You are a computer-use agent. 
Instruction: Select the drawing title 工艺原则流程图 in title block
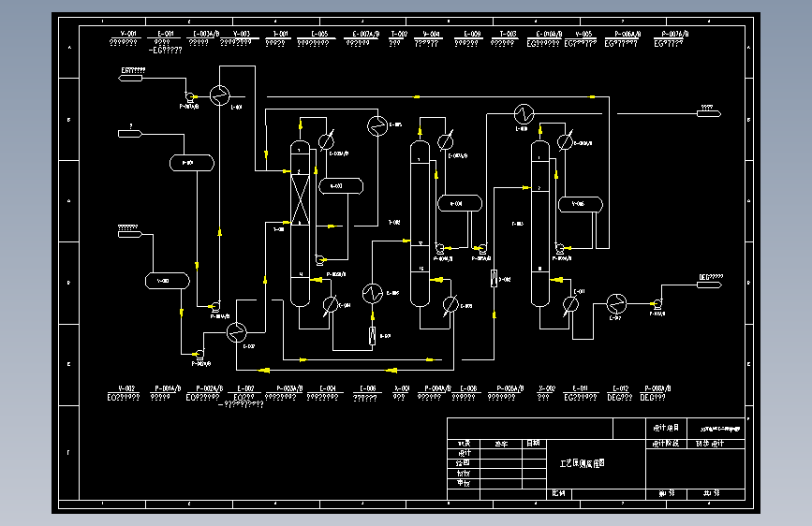582,463
